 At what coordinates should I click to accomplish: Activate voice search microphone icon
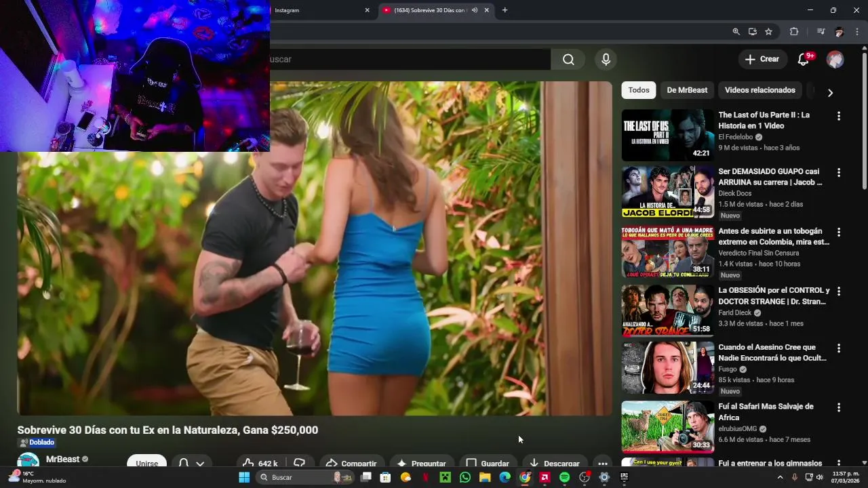606,60
